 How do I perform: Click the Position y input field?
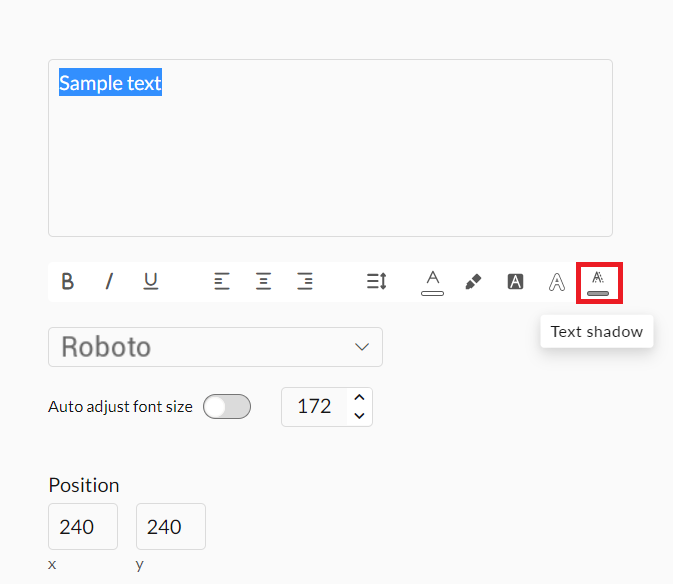coord(171,527)
